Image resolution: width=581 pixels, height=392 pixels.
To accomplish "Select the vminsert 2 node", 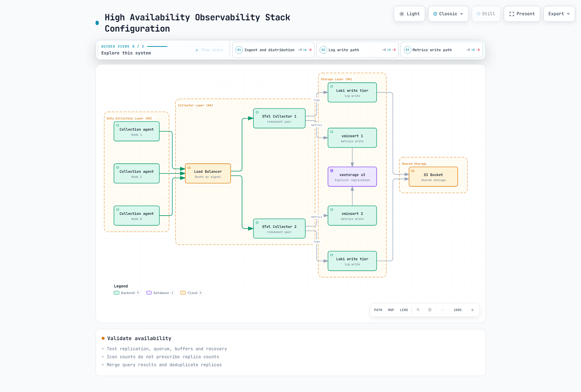I will point(352,216).
